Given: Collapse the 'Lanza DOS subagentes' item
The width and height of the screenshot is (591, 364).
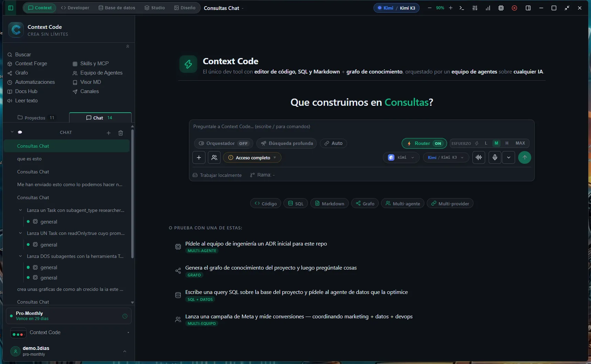Looking at the screenshot, I should (20, 256).
